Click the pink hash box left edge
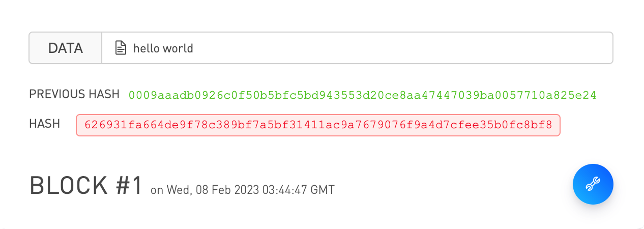 coord(78,125)
